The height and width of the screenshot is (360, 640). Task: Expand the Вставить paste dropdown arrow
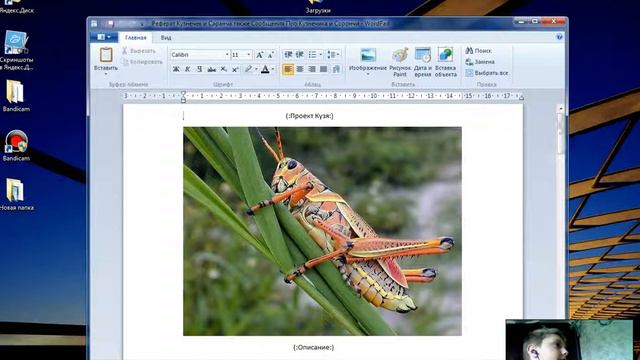tap(106, 74)
